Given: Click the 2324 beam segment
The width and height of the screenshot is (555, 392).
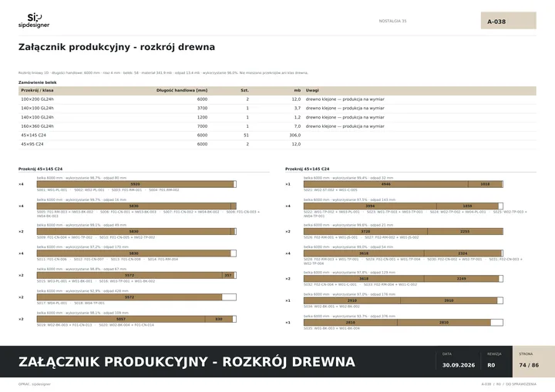Looking at the screenshot, I should (462, 253).
